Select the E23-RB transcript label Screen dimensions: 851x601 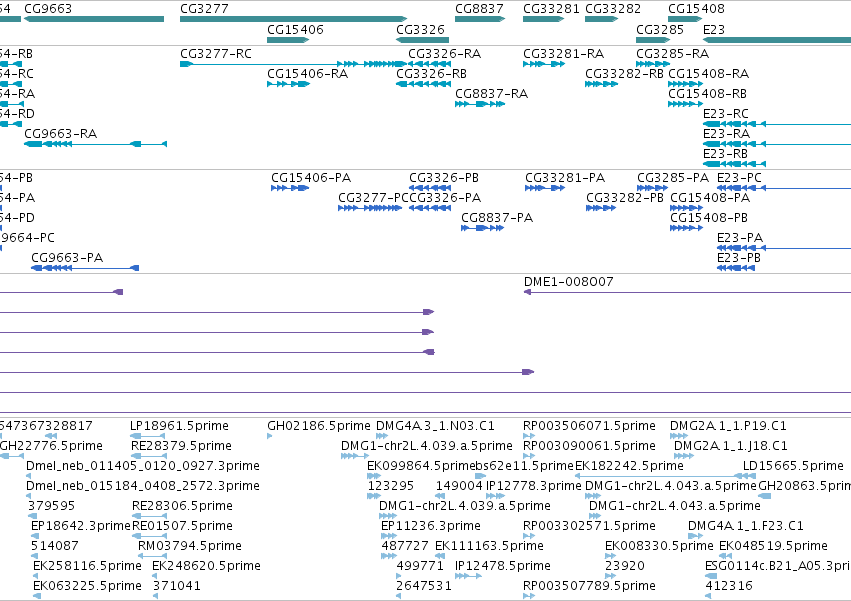(725, 154)
